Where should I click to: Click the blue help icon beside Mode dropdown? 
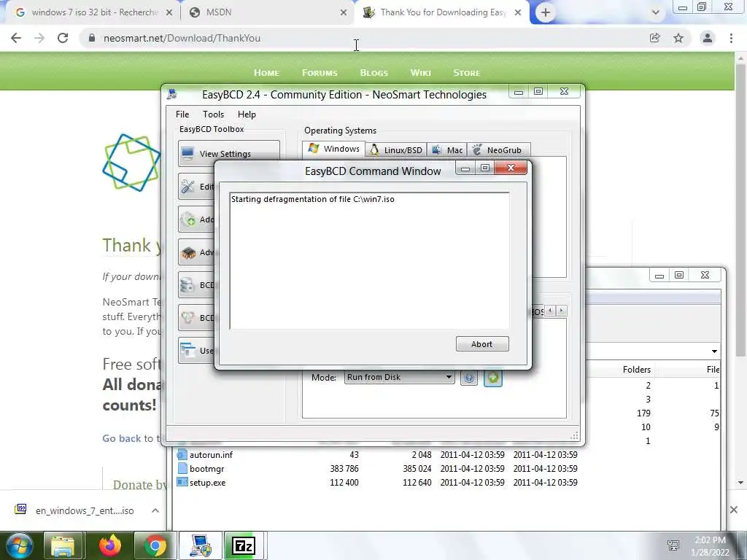[469, 378]
